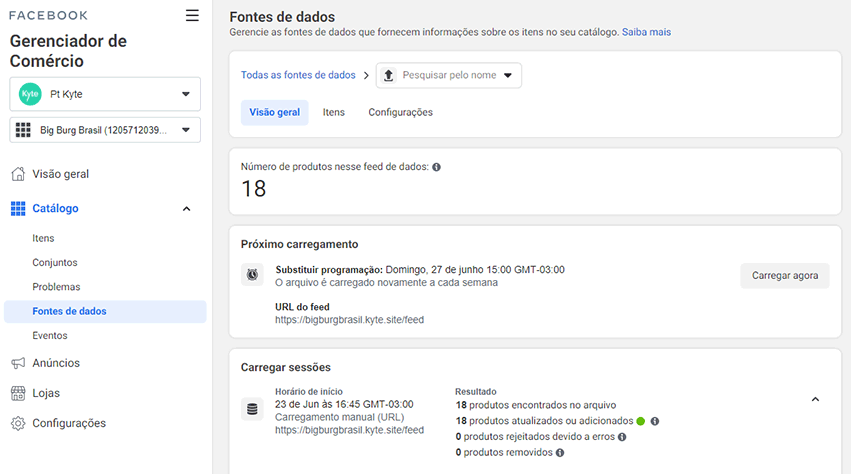Image resolution: width=851 pixels, height=474 pixels.
Task: Open the hamburger menu next to Facebook
Action: click(x=192, y=15)
